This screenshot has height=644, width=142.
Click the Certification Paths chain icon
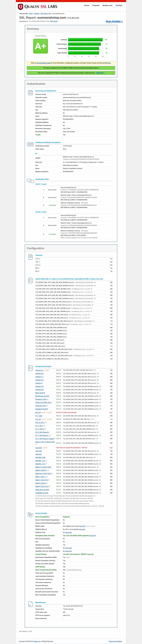click(30, 181)
